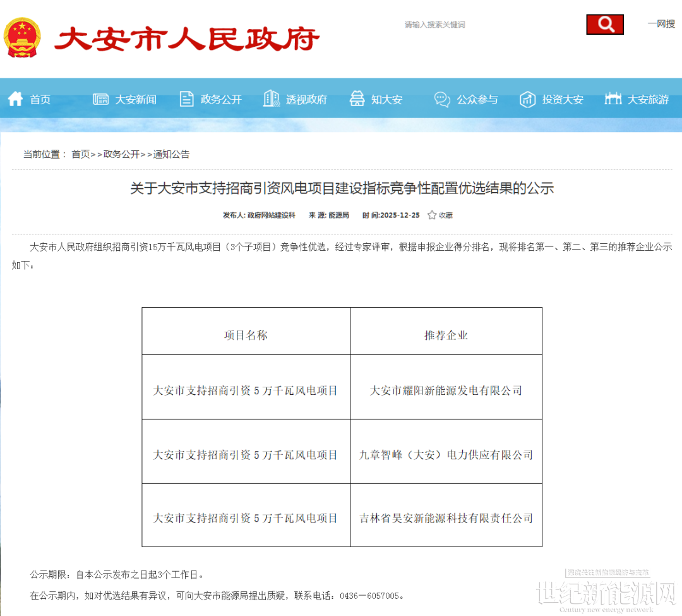Click the cube icon beside 投资大安
This screenshot has height=616, width=682.
tap(527, 99)
